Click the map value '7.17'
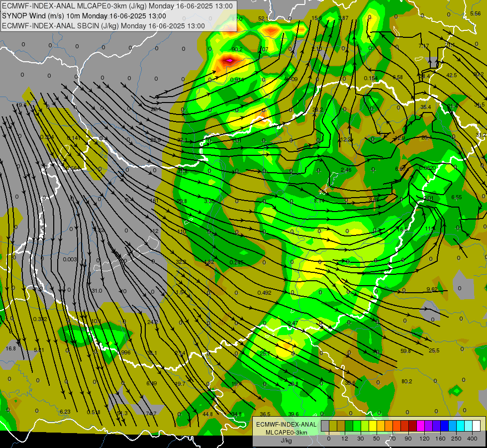 [424, 46]
